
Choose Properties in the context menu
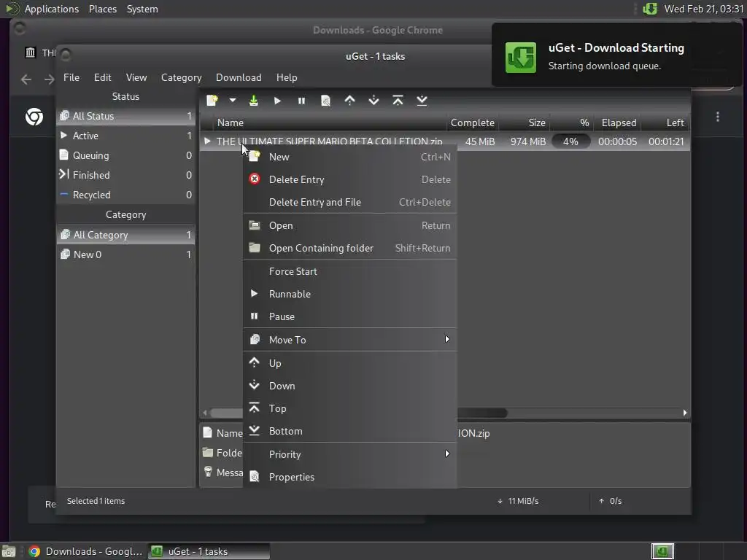click(x=349, y=477)
